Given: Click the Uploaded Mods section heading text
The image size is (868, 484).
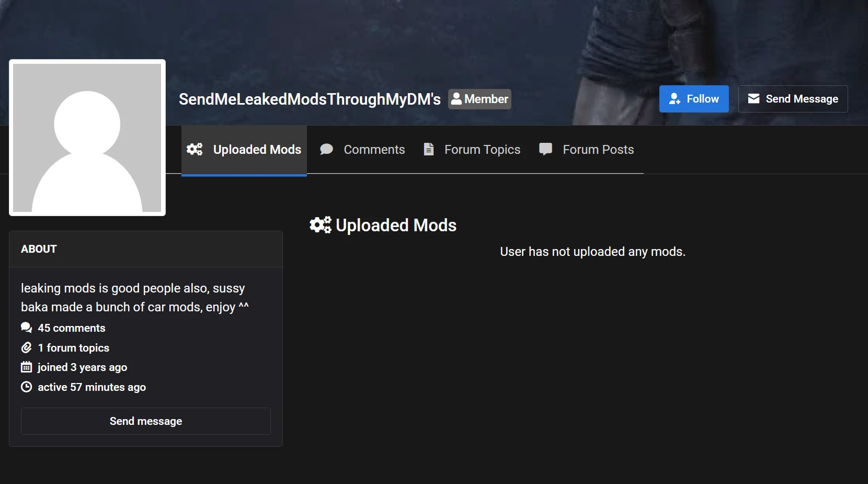Looking at the screenshot, I should point(396,225).
